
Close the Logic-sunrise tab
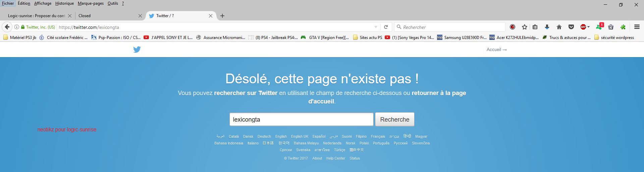[70, 16]
